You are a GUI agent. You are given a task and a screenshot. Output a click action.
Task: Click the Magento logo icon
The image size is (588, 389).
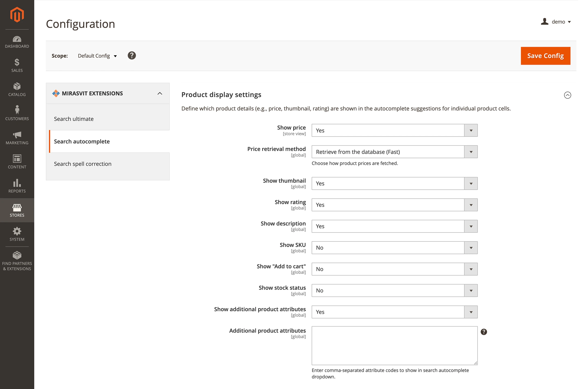coord(17,15)
